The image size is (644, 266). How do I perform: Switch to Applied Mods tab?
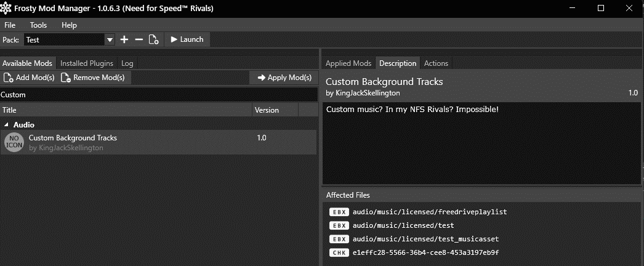348,63
